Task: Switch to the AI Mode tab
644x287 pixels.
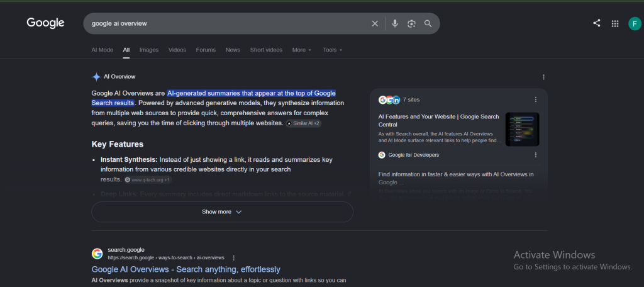Action: (102, 50)
